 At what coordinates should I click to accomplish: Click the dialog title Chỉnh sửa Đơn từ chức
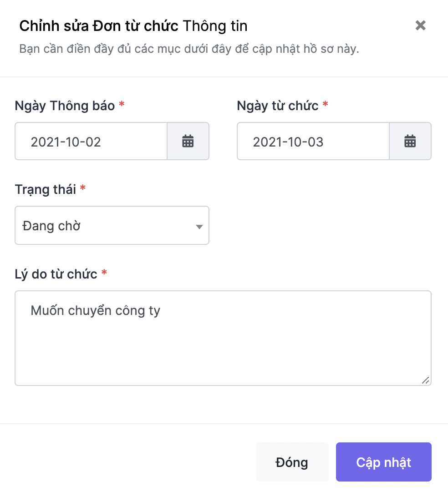(99, 26)
